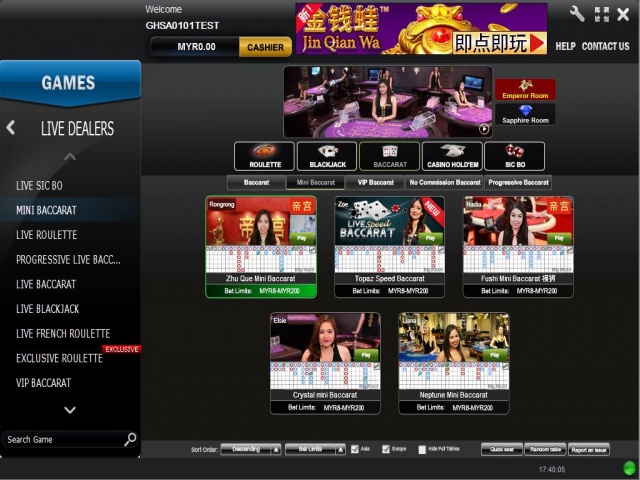
Task: Select the Blackjack game category icon
Action: pos(327,156)
